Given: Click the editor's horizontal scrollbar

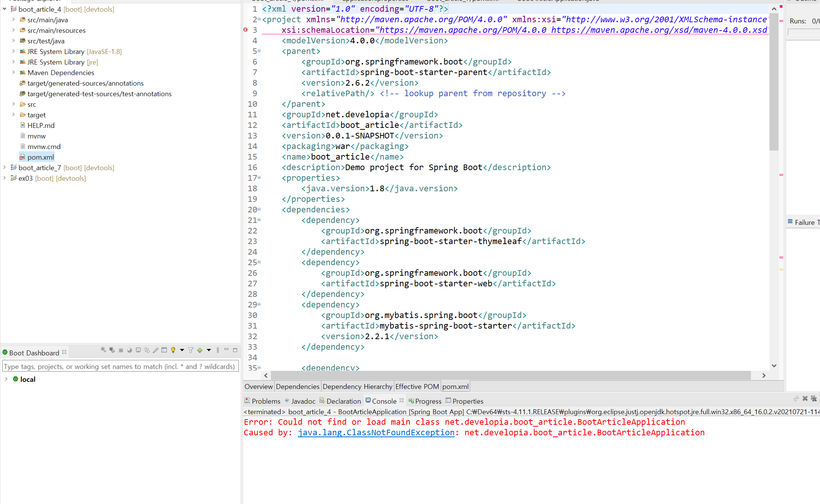Looking at the screenshot, I should point(511,375).
